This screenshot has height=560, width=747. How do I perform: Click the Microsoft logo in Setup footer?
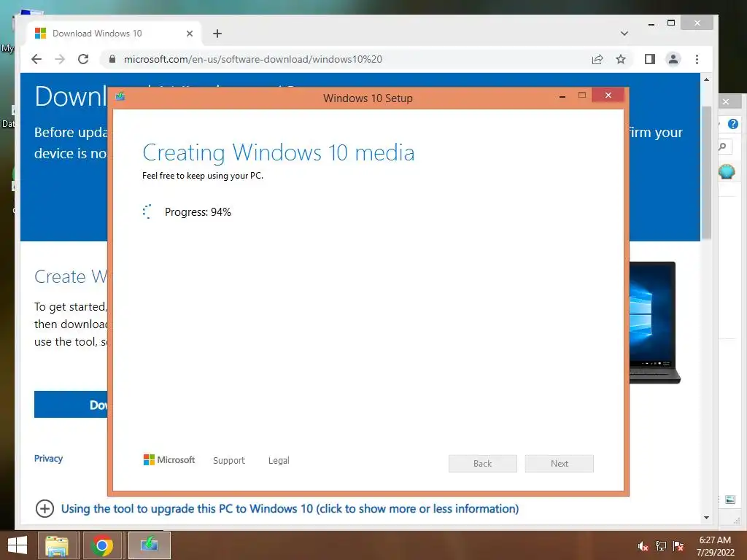[169, 459]
